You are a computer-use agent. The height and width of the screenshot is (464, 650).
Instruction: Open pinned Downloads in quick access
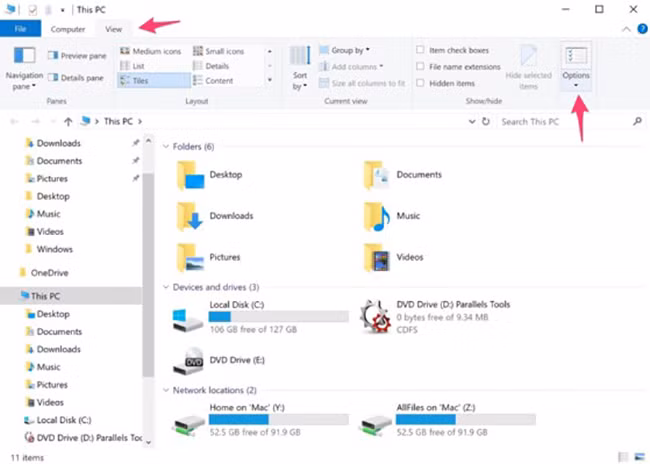click(53, 143)
